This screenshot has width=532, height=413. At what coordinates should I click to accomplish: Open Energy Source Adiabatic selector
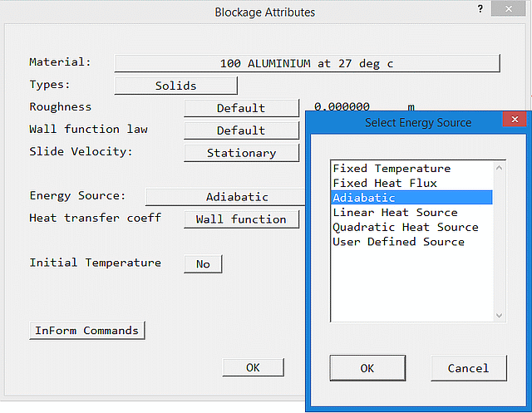pos(226,197)
